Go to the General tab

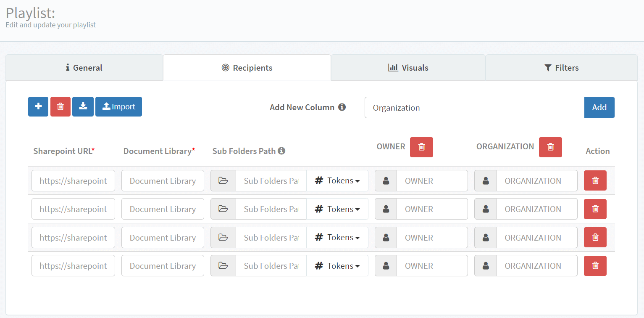pyautogui.click(x=84, y=67)
